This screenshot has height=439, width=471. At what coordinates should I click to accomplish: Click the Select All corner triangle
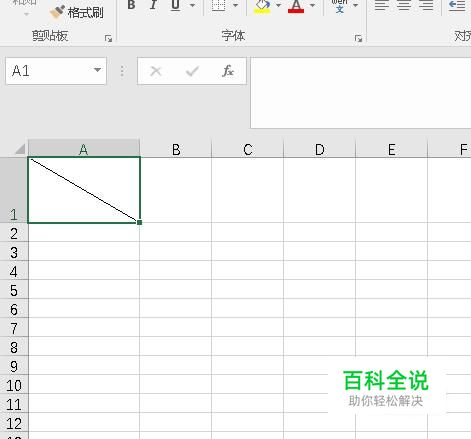click(x=20, y=149)
